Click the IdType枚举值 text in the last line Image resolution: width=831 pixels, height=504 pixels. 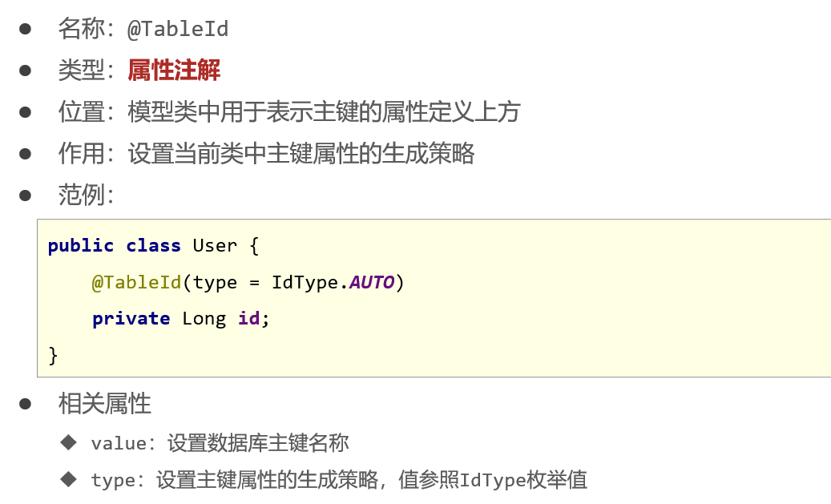pos(523,480)
